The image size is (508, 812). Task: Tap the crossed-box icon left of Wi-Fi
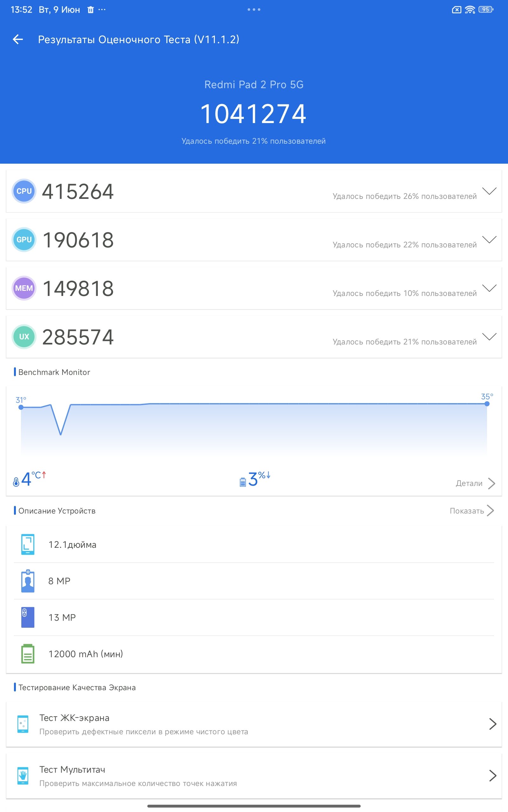(x=457, y=10)
